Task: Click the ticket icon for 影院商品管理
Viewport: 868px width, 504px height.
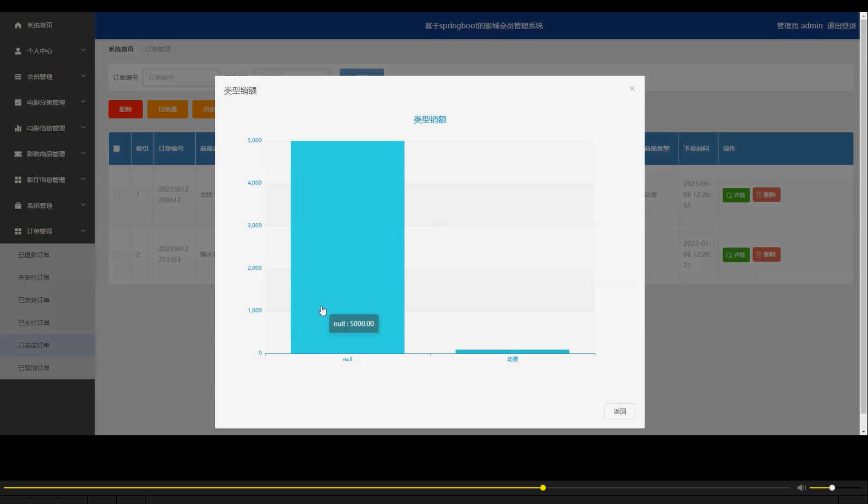Action: tap(18, 154)
